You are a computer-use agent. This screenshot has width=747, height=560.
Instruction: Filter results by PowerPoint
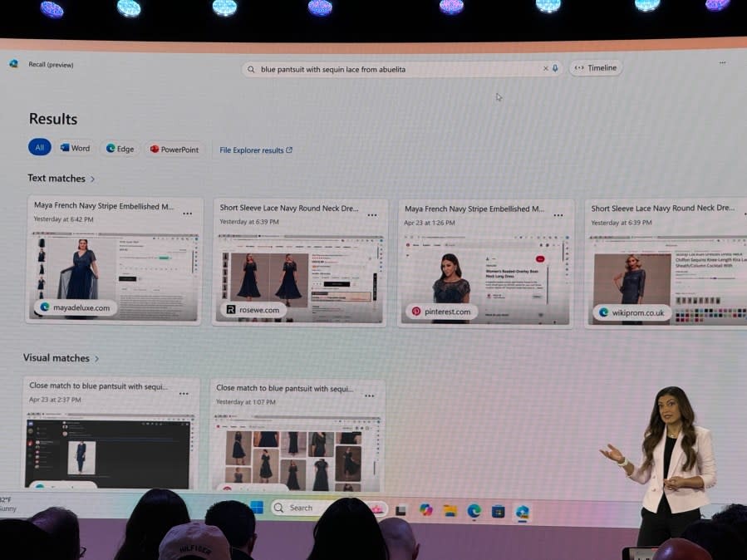pos(174,150)
